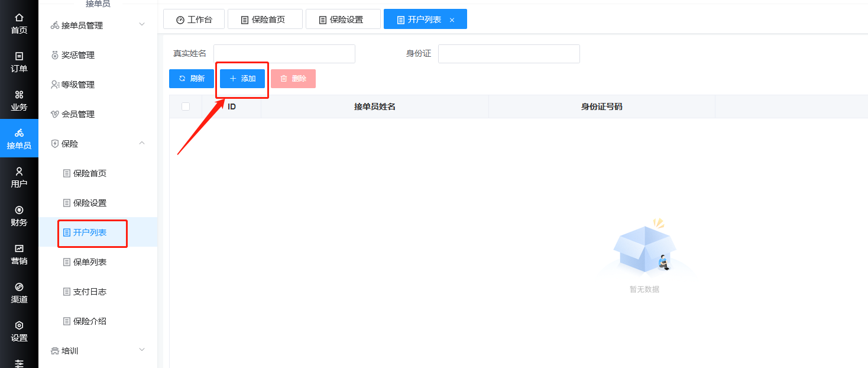Expand 接单员管理 menu
The image size is (868, 368).
pos(98,25)
